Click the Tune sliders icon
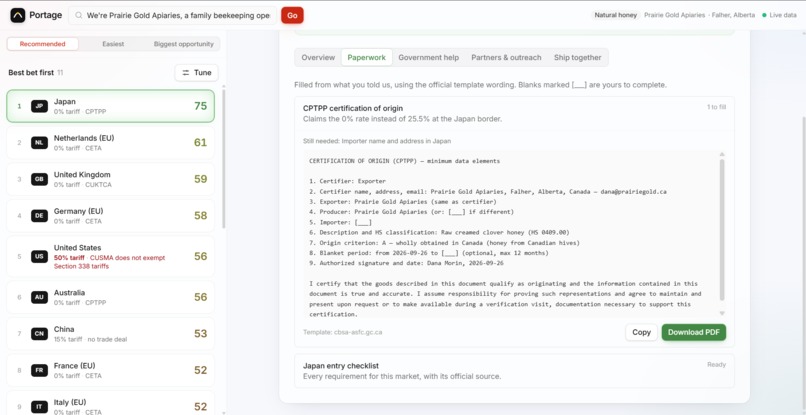 pos(186,73)
